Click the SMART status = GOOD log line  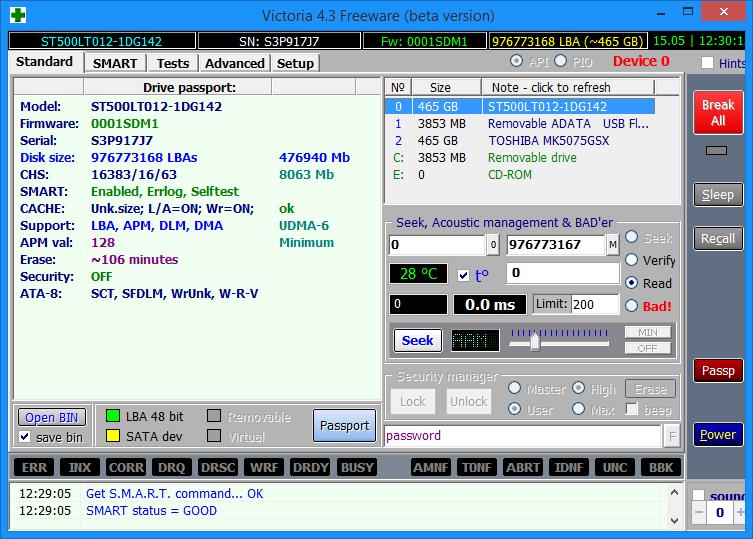(x=151, y=511)
